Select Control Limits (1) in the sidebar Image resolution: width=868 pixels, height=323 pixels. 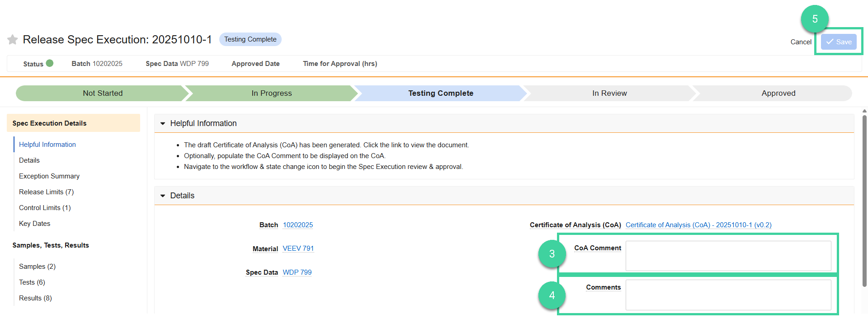tap(45, 207)
